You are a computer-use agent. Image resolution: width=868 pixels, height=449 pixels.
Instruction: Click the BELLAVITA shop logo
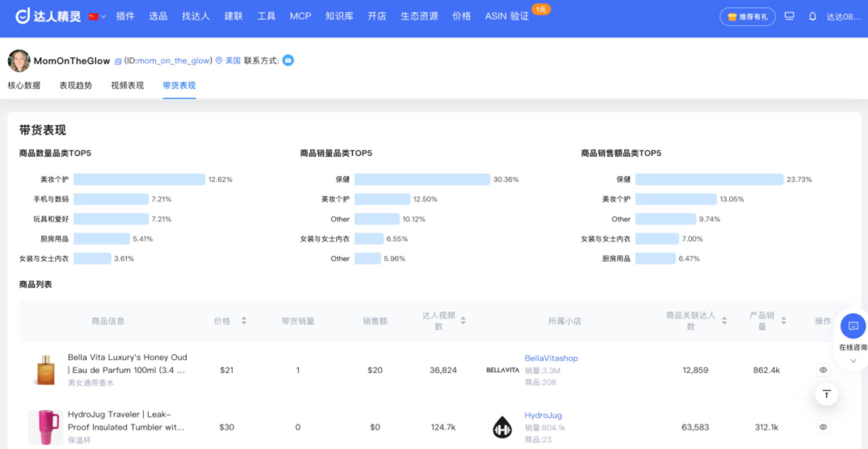click(503, 370)
